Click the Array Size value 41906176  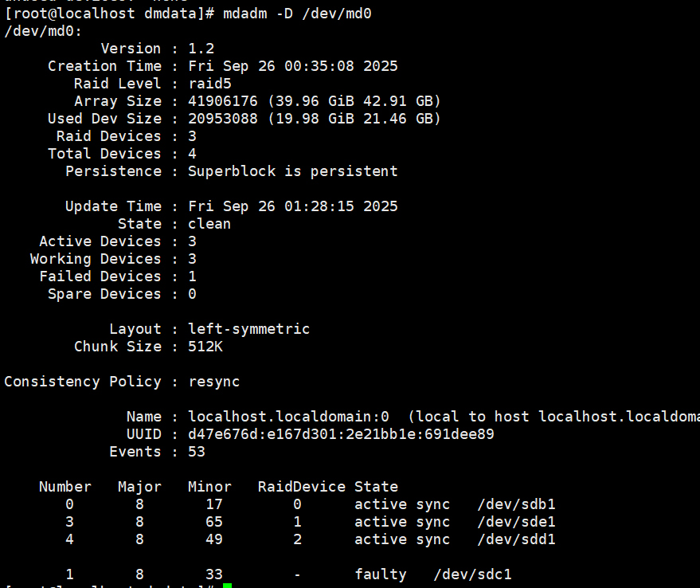coord(223,101)
